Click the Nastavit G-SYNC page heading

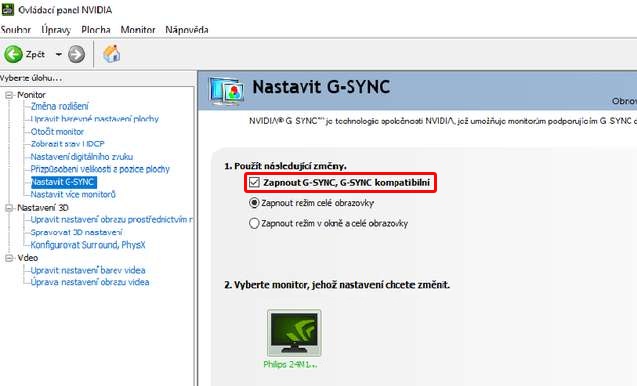(x=321, y=87)
